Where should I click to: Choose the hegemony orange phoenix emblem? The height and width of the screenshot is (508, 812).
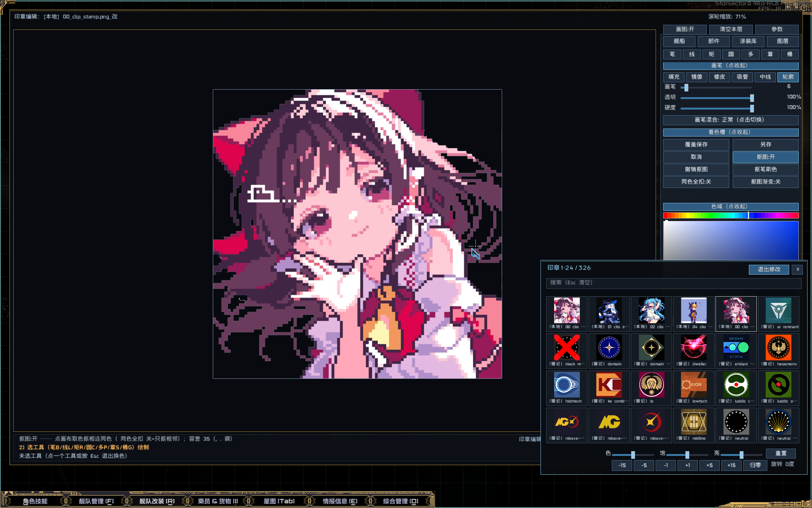click(x=778, y=351)
